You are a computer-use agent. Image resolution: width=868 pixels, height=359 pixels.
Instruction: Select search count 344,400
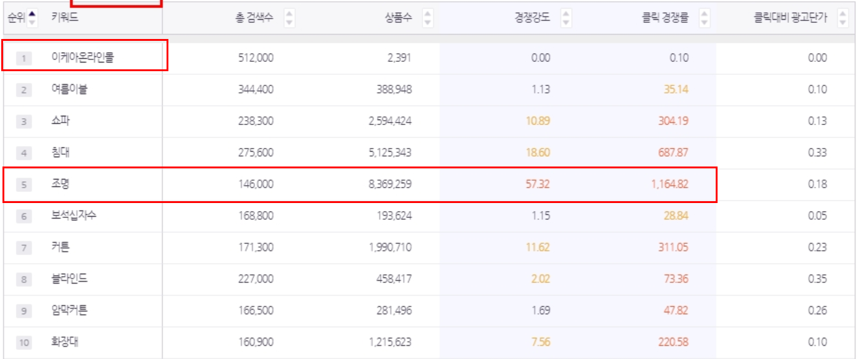click(256, 90)
